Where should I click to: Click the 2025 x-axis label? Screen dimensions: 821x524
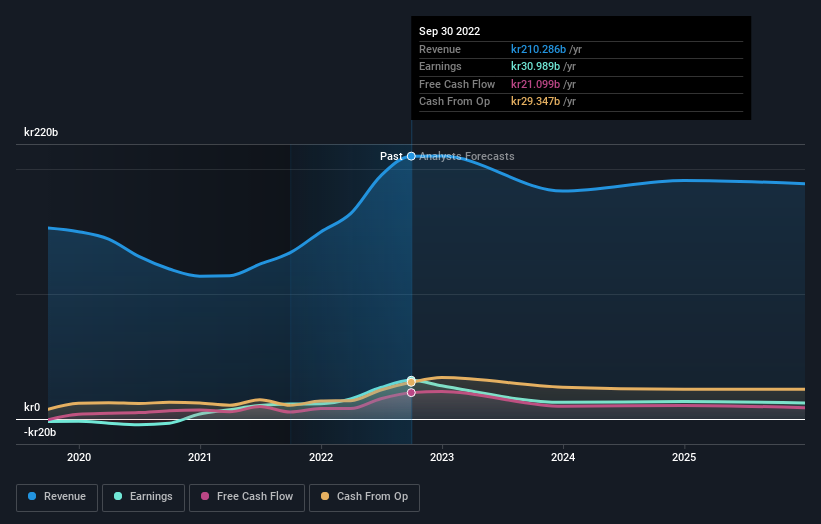(x=684, y=458)
